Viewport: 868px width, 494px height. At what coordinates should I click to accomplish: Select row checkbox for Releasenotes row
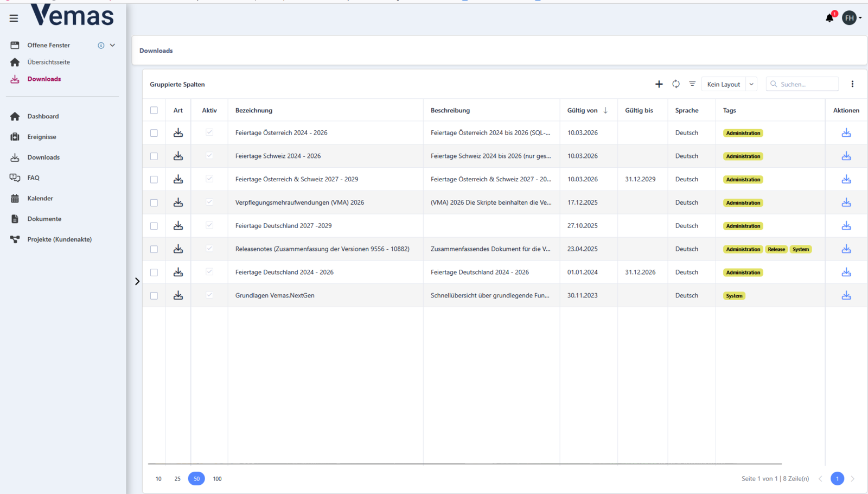154,249
